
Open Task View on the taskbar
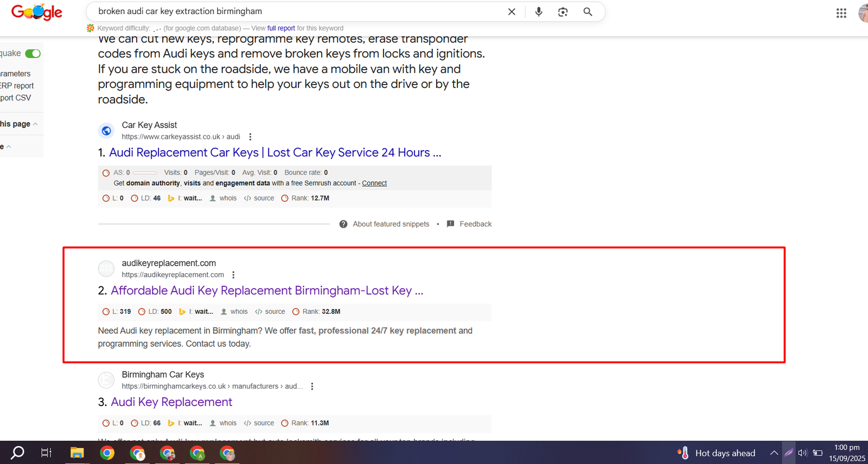tap(47, 453)
